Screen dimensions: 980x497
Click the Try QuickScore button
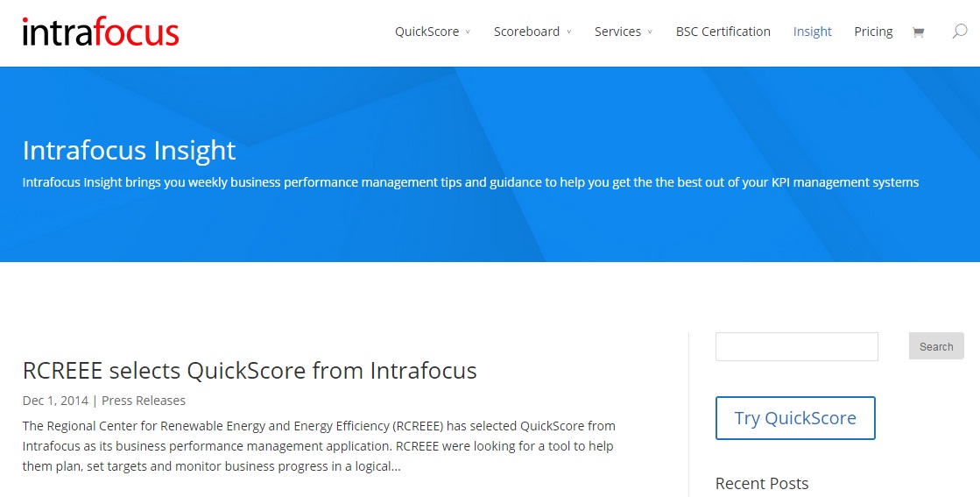[795, 417]
